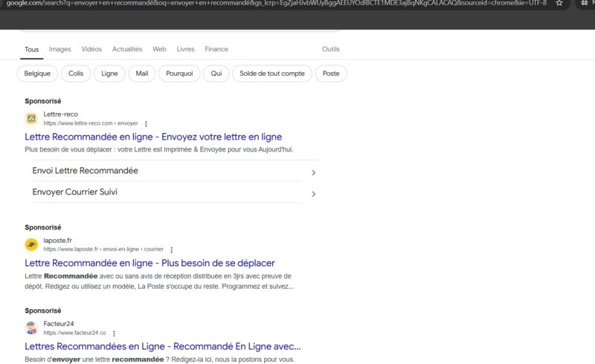Switch to the Images tab
This screenshot has width=595, height=364.
pos(60,49)
